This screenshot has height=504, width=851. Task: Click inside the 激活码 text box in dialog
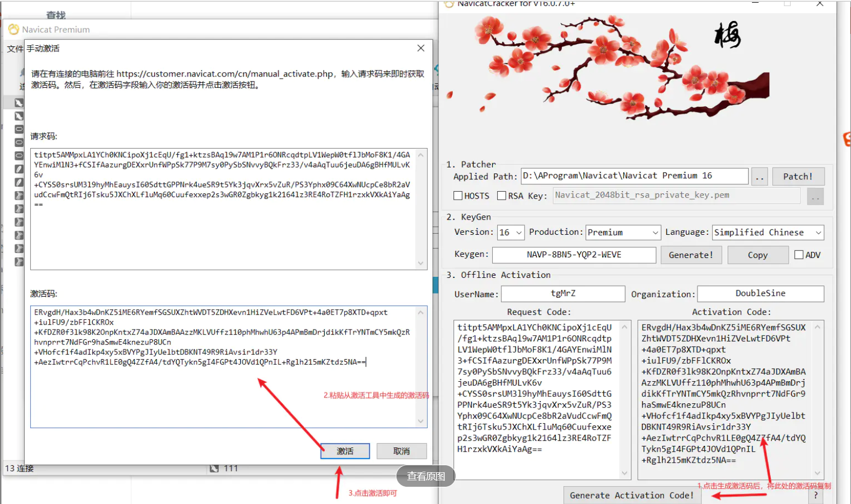point(224,367)
